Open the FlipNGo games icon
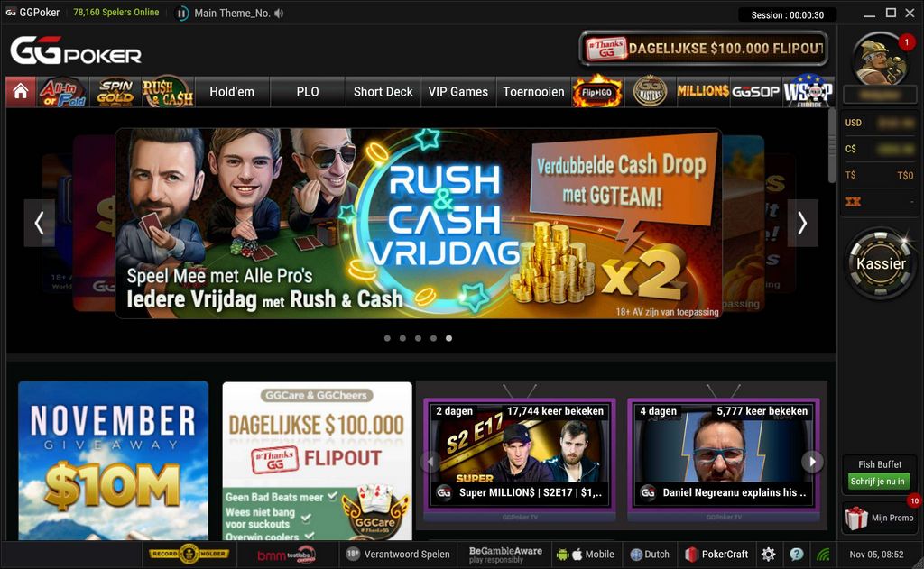924x569 pixels. tap(596, 91)
